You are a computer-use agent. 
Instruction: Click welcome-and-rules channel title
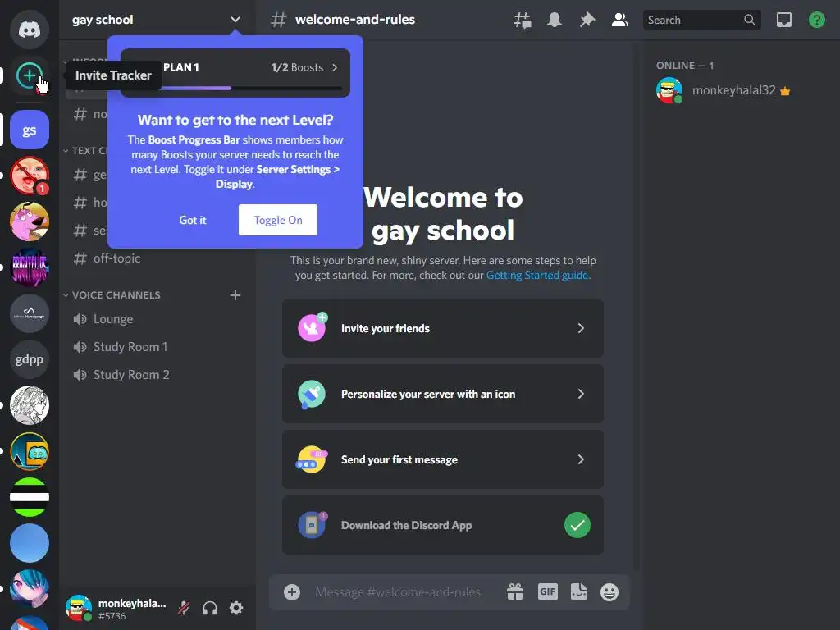coord(354,20)
